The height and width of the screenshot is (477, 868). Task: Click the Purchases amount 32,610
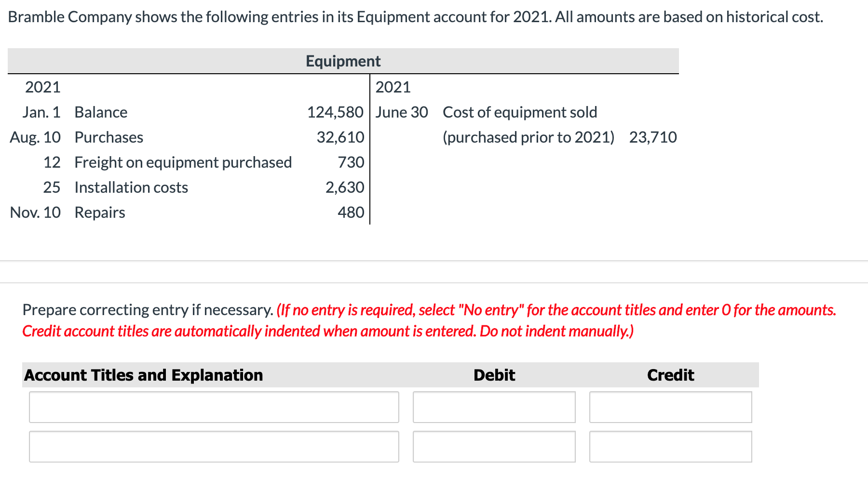[x=340, y=137]
